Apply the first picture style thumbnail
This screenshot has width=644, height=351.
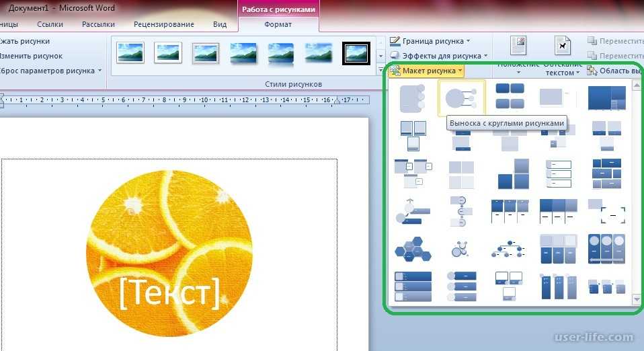click(x=130, y=53)
